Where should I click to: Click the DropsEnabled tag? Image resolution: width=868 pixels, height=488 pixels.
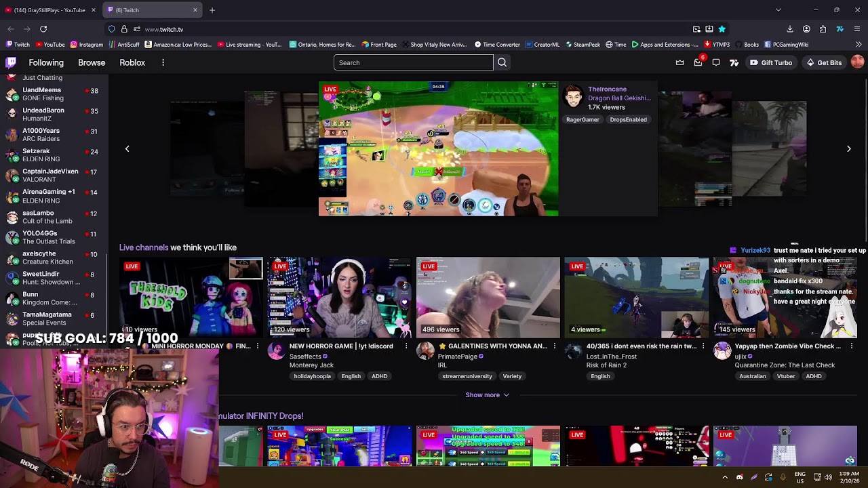point(628,119)
